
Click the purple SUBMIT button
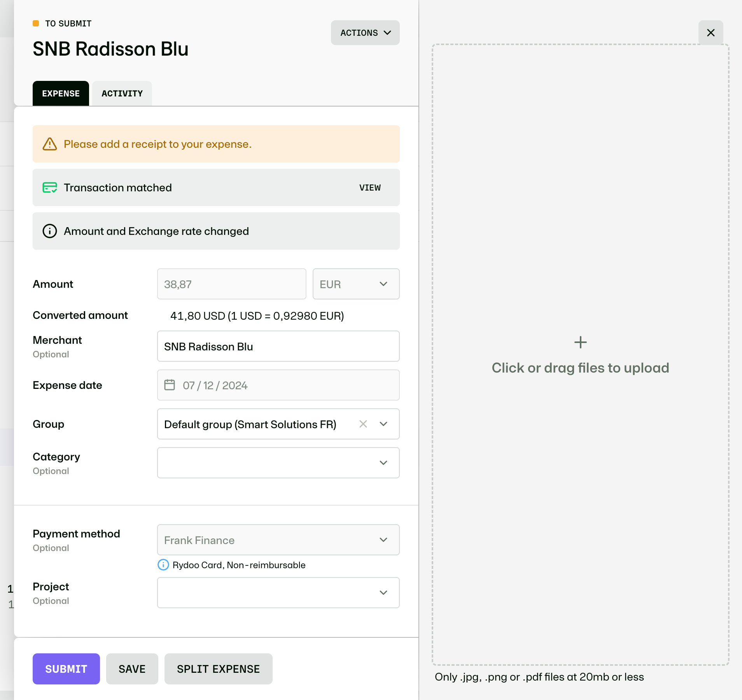(x=66, y=669)
